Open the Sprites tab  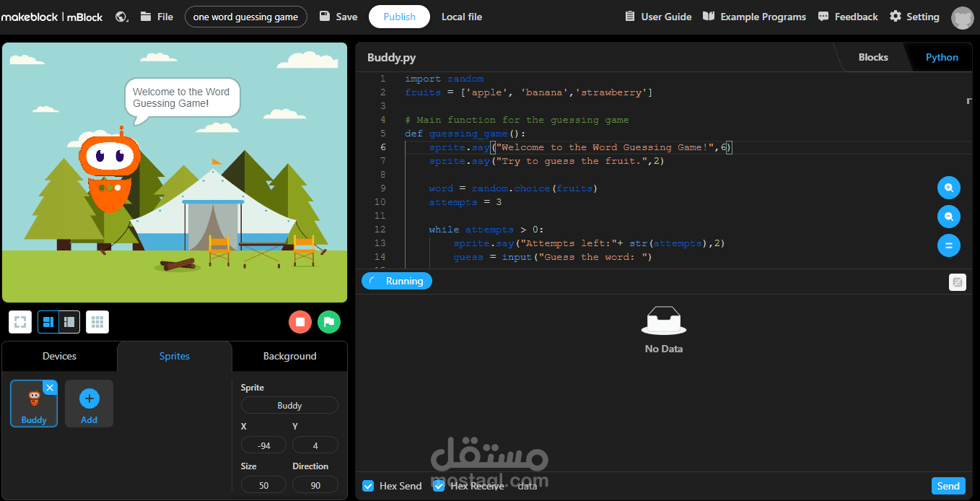pos(175,356)
